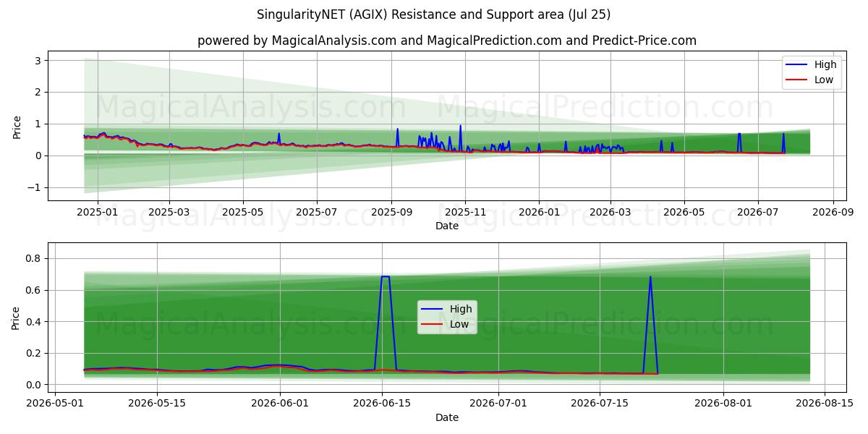Click the '0.6' y-axis tick of the bottom chart
The image size is (868, 434).
(x=35, y=291)
